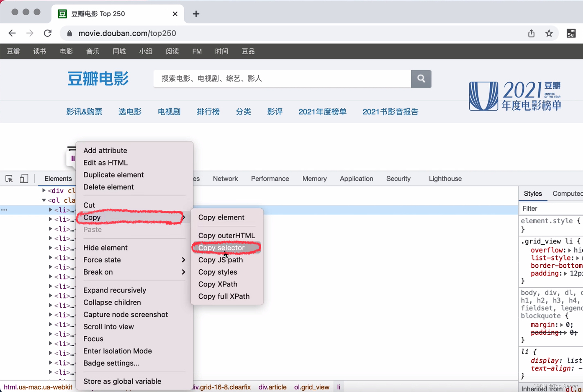Click the address bar URL
Screen dimensions: 583x392
(x=127, y=33)
